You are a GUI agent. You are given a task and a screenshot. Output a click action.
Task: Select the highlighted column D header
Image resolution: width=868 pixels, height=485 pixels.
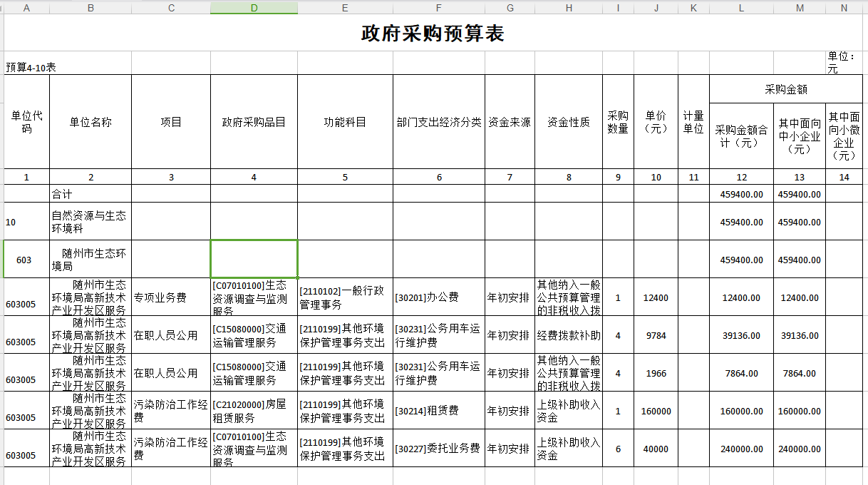pos(254,7)
